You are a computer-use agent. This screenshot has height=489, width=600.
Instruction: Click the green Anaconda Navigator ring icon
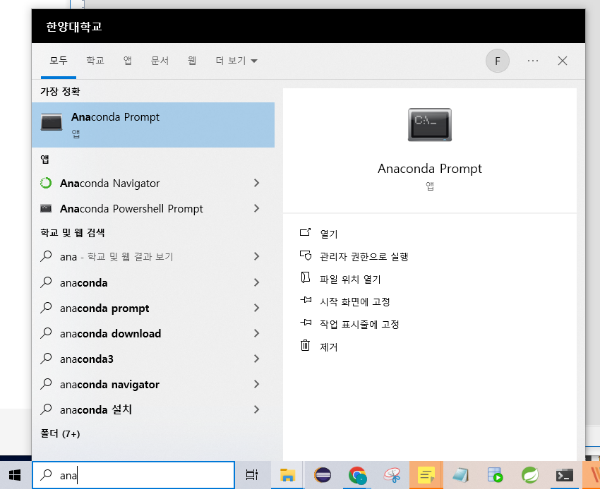[46, 183]
